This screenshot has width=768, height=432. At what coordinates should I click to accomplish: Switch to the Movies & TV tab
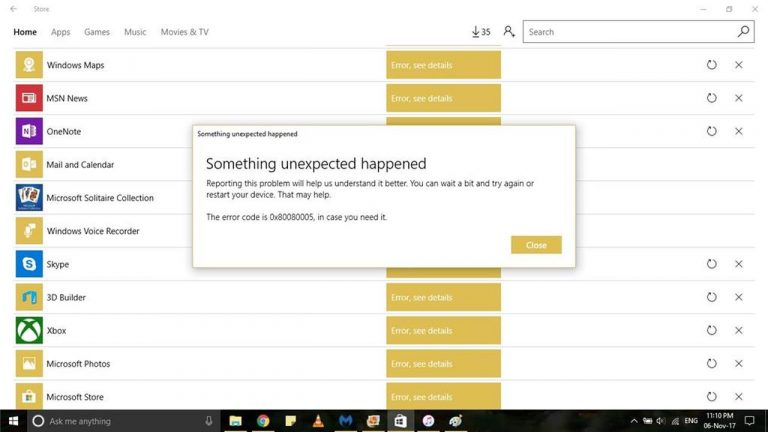tap(185, 32)
